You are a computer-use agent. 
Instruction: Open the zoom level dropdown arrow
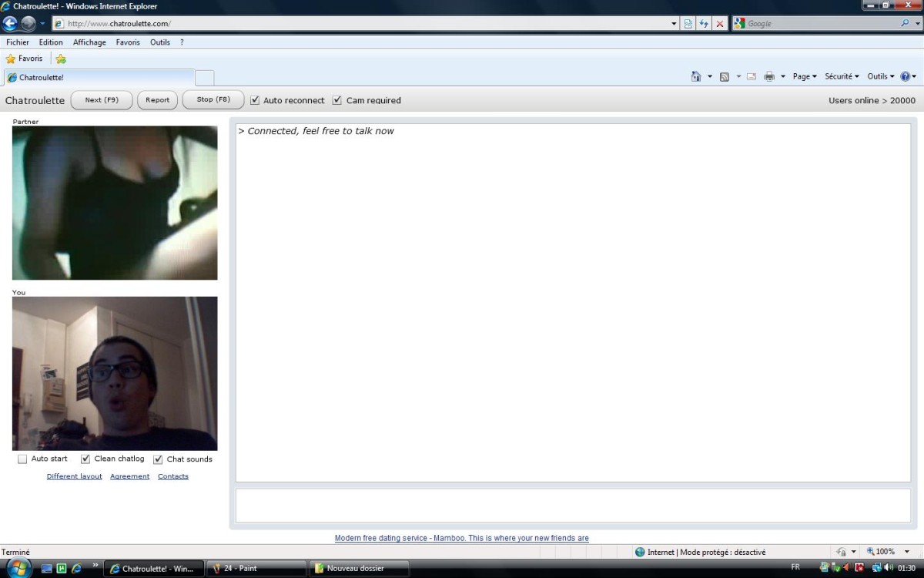coord(907,552)
